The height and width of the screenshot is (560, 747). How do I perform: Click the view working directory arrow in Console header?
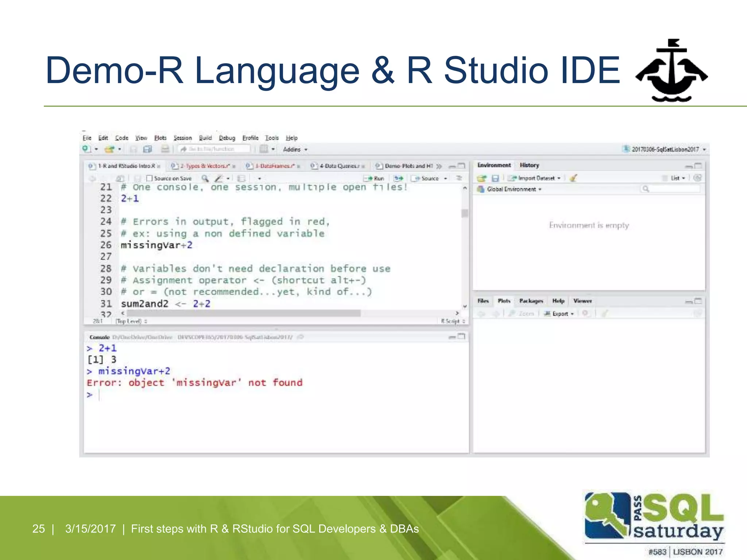300,337
